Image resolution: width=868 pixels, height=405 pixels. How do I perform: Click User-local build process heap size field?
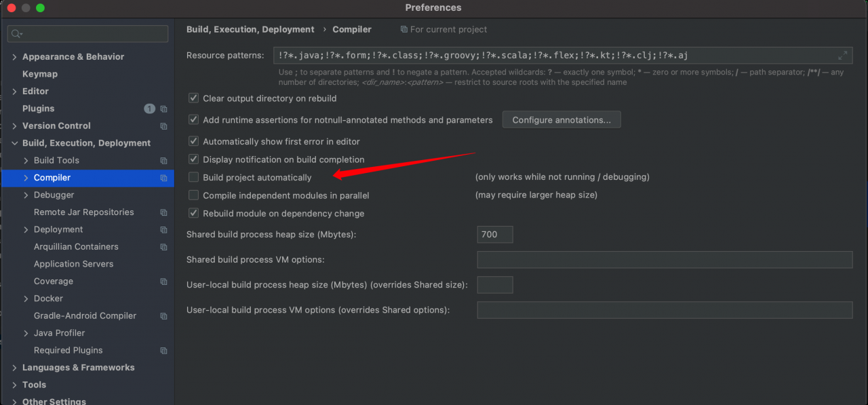pyautogui.click(x=495, y=285)
